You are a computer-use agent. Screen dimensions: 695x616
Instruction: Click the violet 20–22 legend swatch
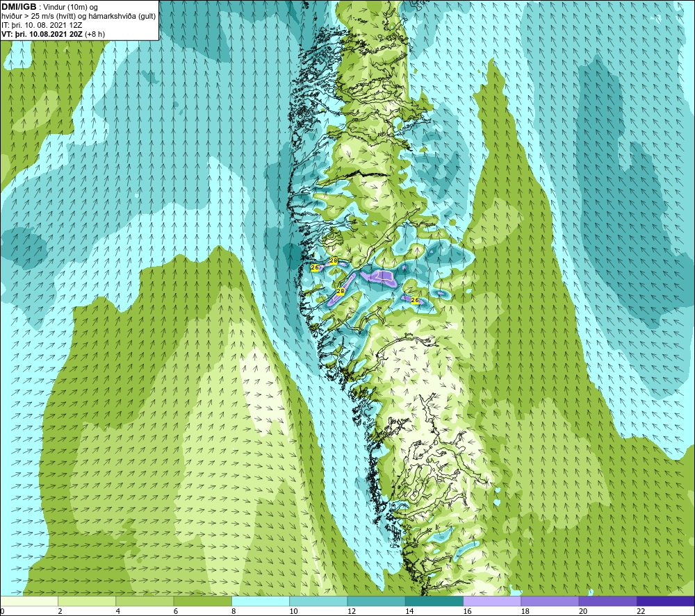tap(607, 601)
